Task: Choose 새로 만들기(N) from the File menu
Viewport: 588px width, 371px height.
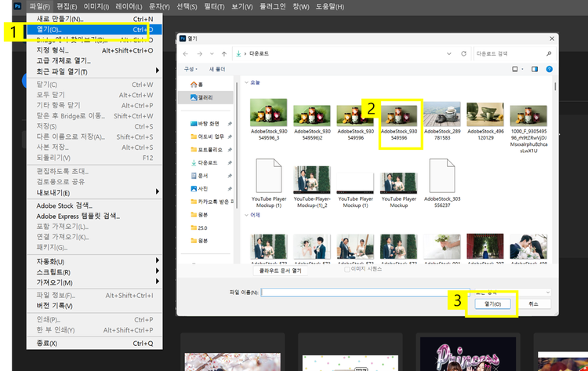Action: click(x=95, y=19)
